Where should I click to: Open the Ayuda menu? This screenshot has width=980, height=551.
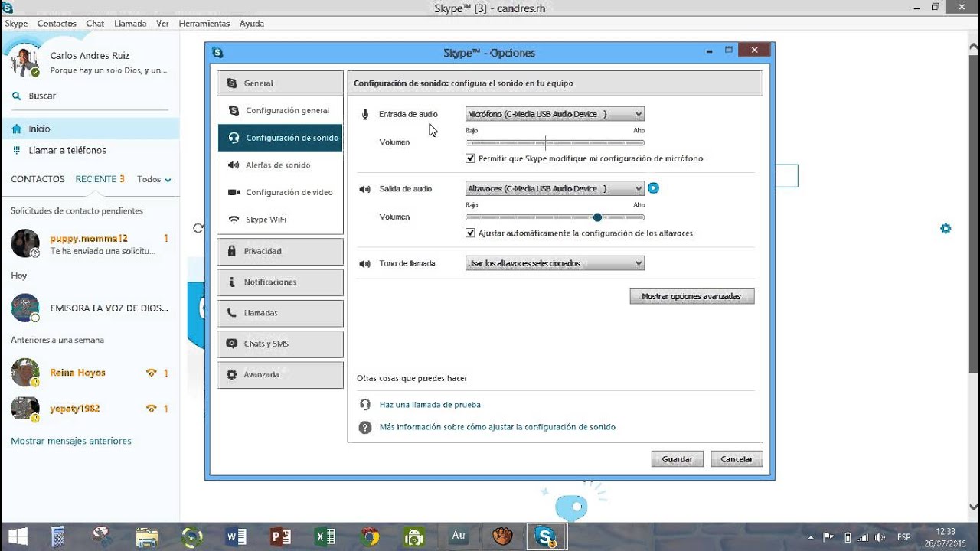252,24
